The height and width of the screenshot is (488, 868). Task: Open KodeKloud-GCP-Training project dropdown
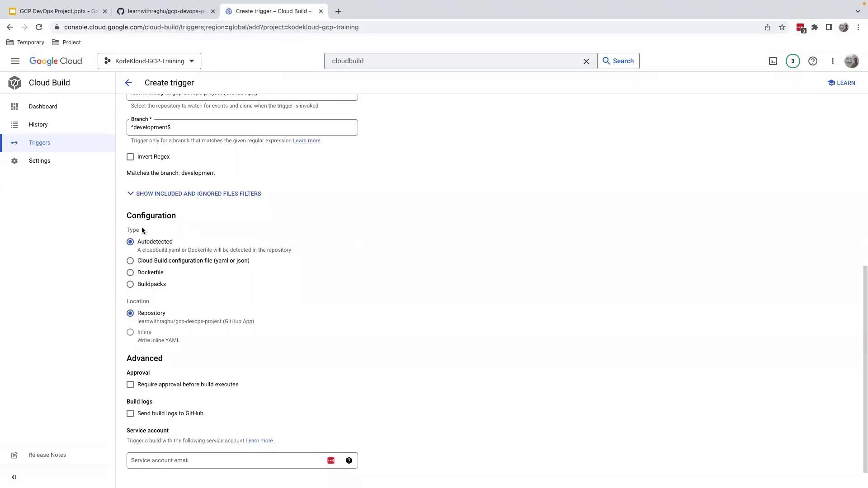[149, 61]
